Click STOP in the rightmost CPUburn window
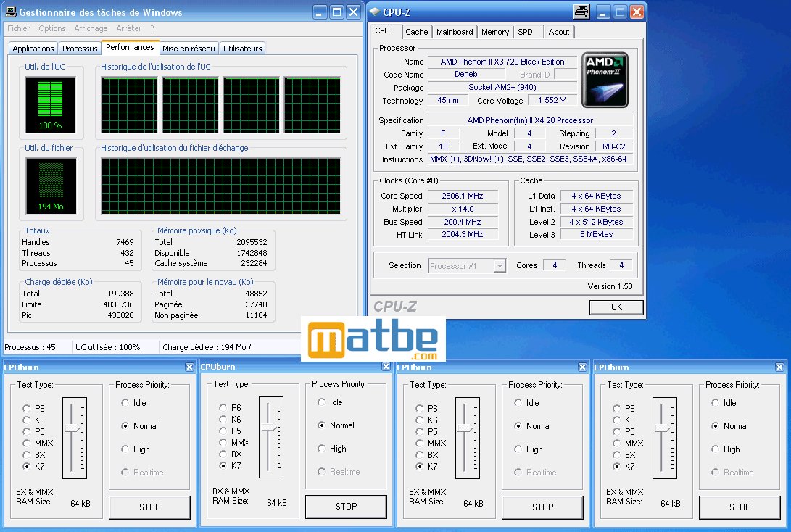The height and width of the screenshot is (532, 791). coord(740,507)
